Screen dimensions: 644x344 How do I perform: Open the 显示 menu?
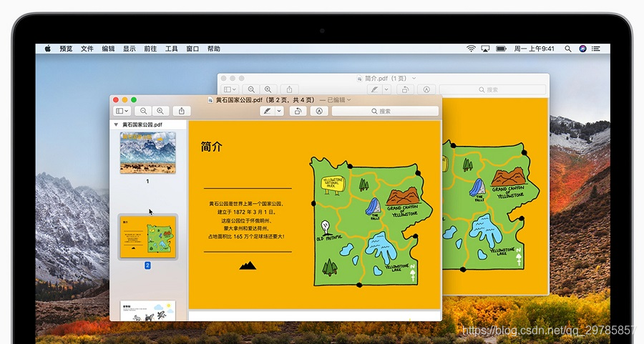click(x=130, y=49)
